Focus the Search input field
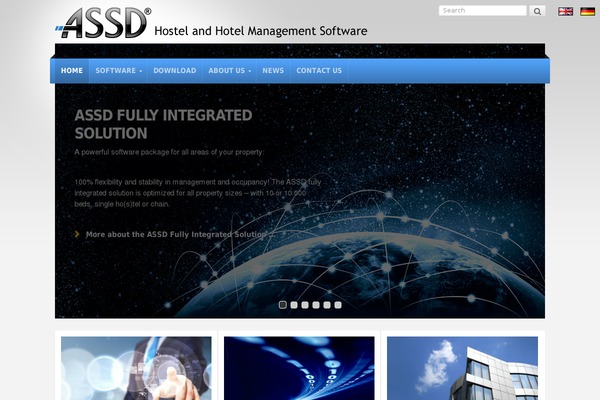This screenshot has height=400, width=600. click(x=483, y=11)
